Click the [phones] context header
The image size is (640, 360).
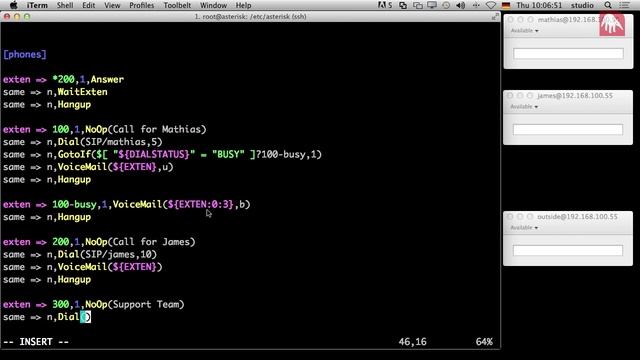24,54
